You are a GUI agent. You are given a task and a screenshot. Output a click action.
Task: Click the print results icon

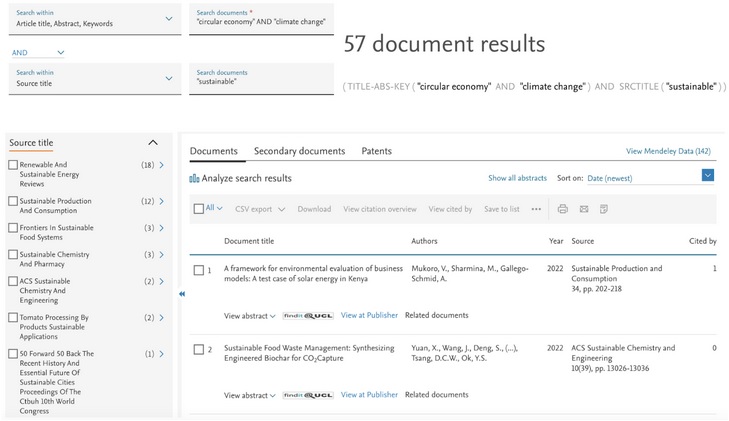click(563, 209)
